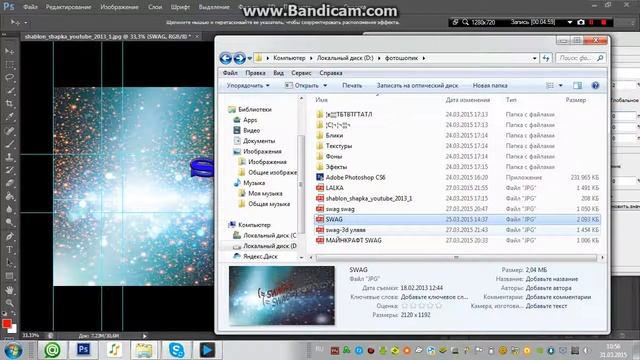This screenshot has height=360, width=640.
Task: Expand breadcrumb arrow after фотошопик
Action: click(424, 58)
